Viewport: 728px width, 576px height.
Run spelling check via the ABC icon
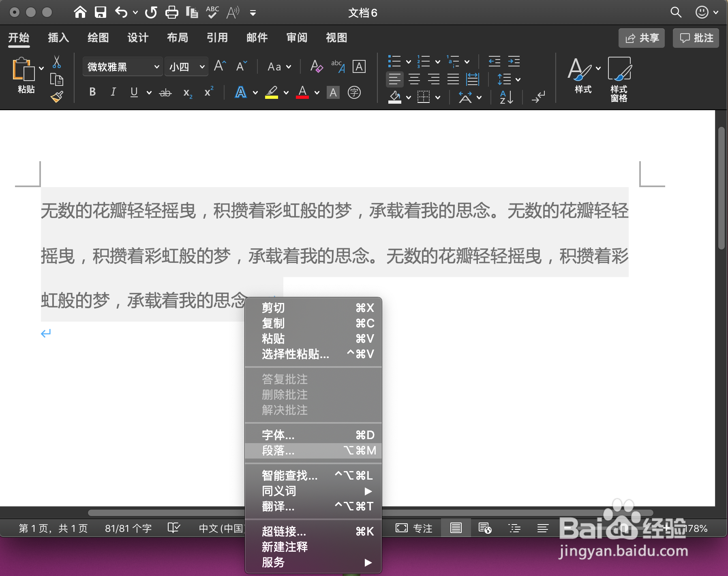click(212, 12)
